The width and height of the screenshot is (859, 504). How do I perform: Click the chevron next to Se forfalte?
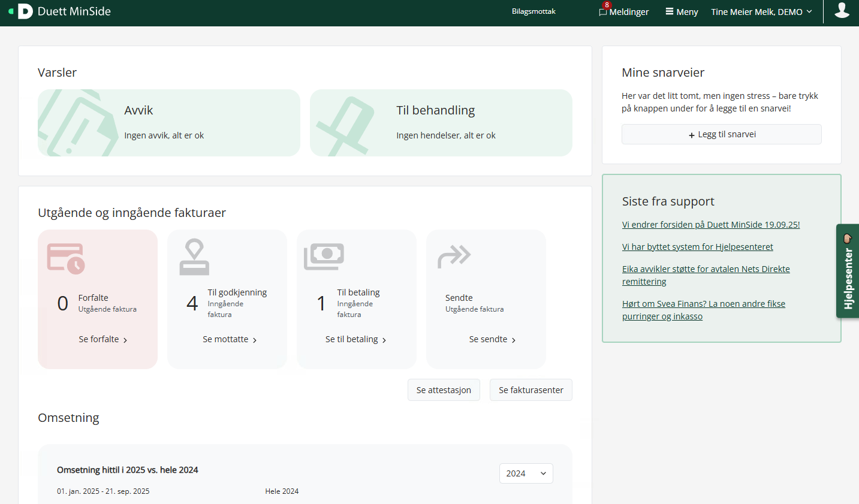(x=125, y=339)
